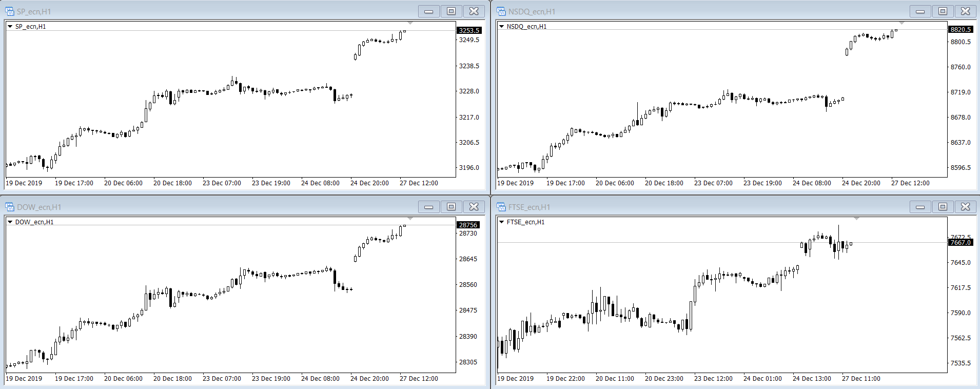Minimize the DOW_ecn,H1 chart window
Viewport: 980px width, 389px height.
click(x=429, y=207)
